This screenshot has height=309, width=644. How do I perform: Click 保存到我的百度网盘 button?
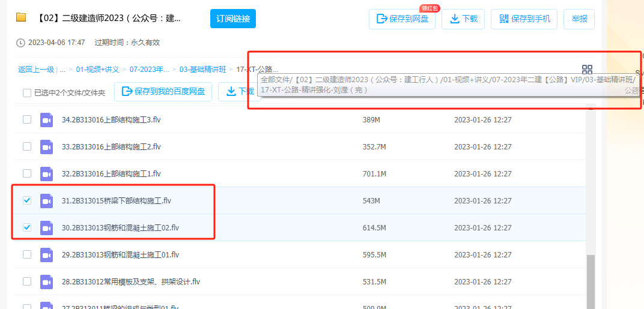(163, 92)
